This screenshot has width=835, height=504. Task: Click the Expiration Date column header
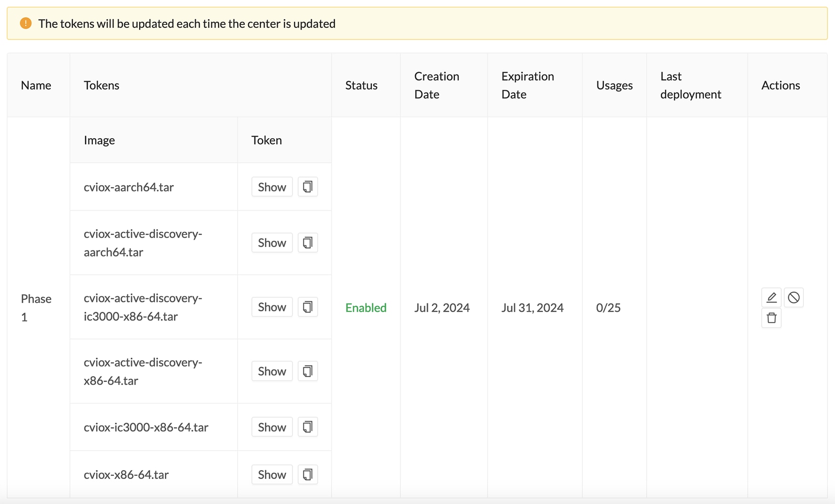click(528, 85)
